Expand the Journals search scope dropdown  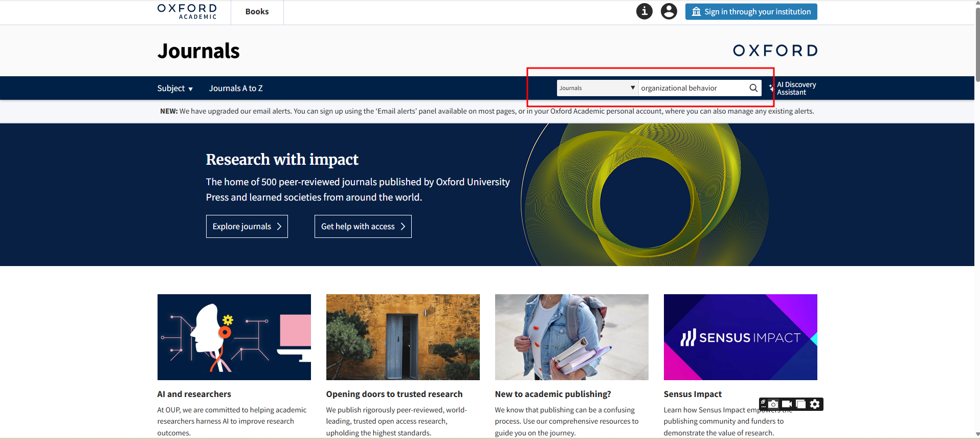(x=597, y=88)
